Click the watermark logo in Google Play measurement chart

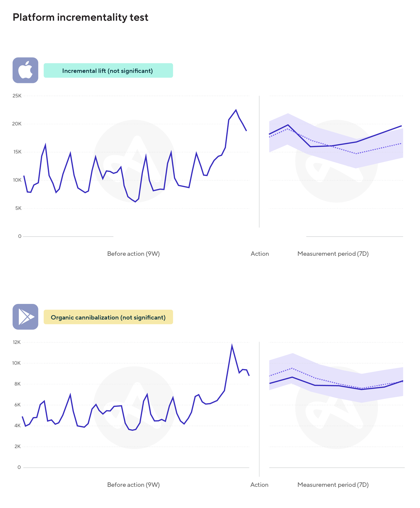click(x=336, y=408)
